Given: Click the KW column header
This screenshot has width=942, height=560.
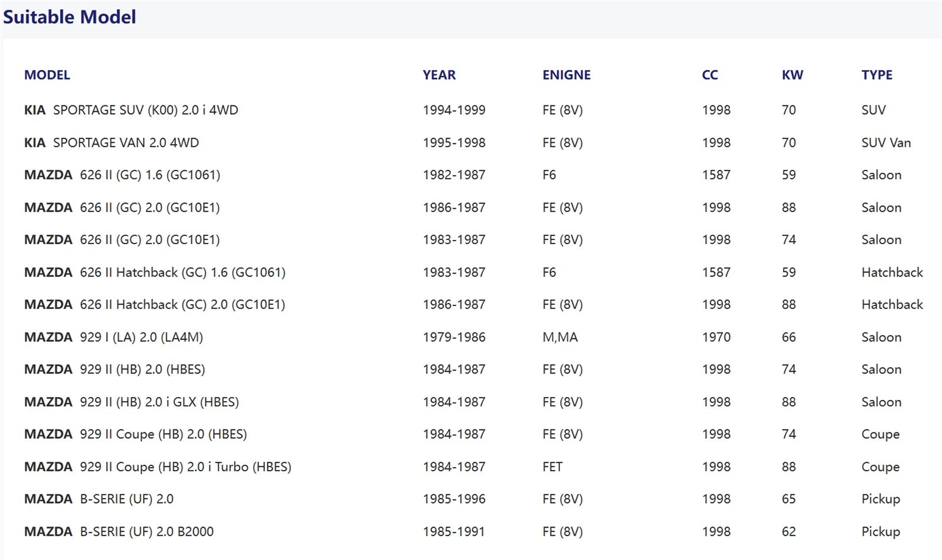Looking at the screenshot, I should 792,75.
